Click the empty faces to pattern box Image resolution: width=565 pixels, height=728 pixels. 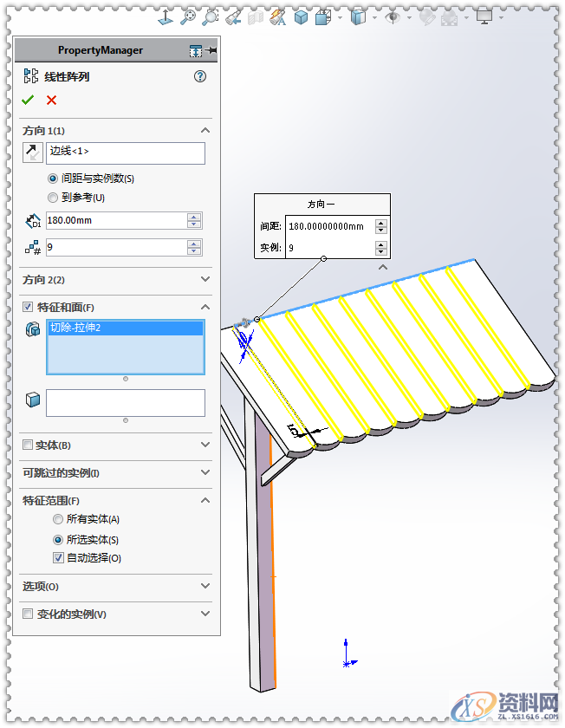click(126, 403)
